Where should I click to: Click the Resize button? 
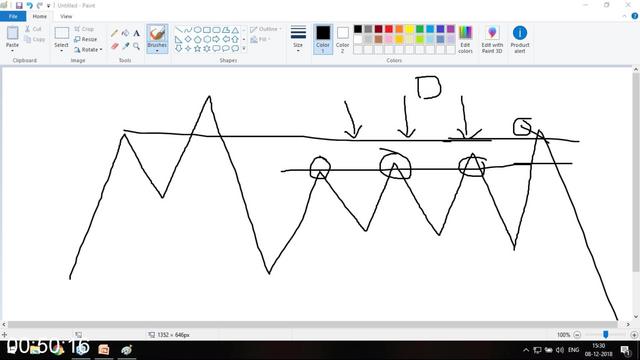click(x=86, y=39)
